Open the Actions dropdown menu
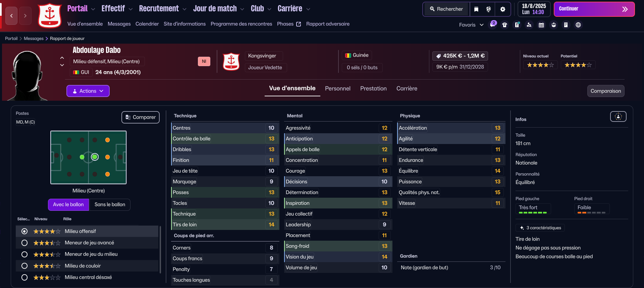Viewport: 644px width, 288px height. click(x=88, y=91)
